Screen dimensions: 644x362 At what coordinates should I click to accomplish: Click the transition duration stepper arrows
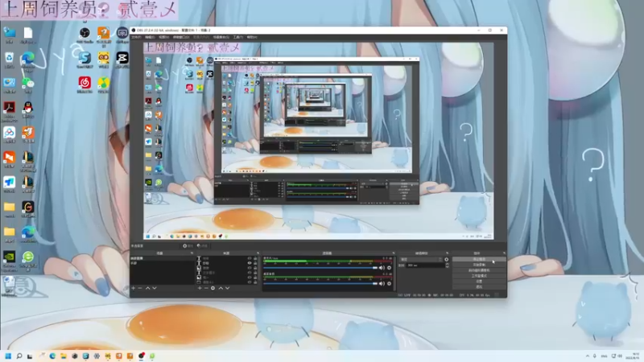[447, 265]
